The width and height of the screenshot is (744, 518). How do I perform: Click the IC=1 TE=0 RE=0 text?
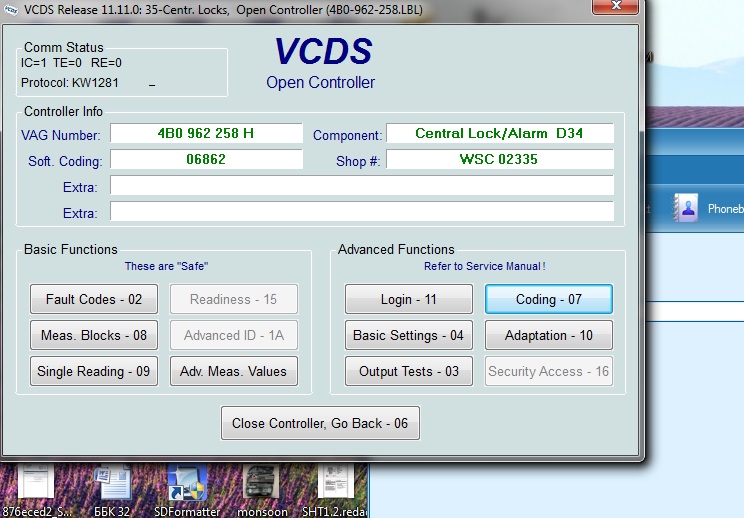tap(71, 63)
